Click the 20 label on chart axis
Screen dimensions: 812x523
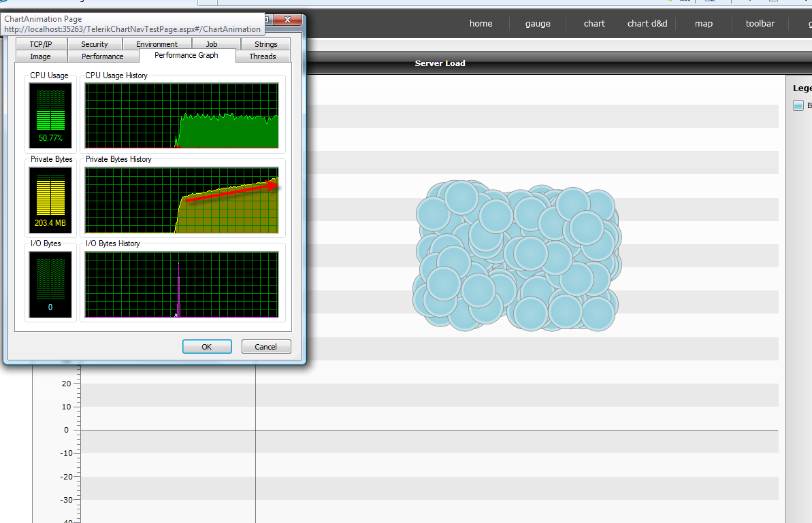(66, 384)
